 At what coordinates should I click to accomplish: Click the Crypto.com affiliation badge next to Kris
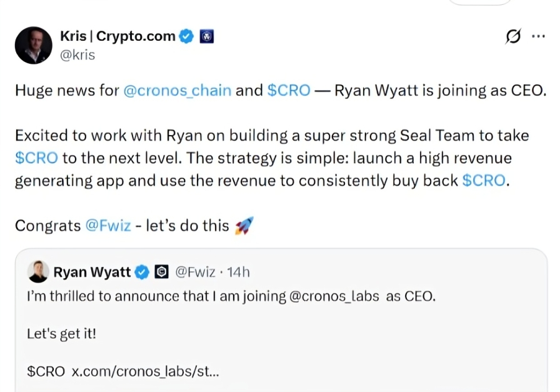pyautogui.click(x=206, y=36)
